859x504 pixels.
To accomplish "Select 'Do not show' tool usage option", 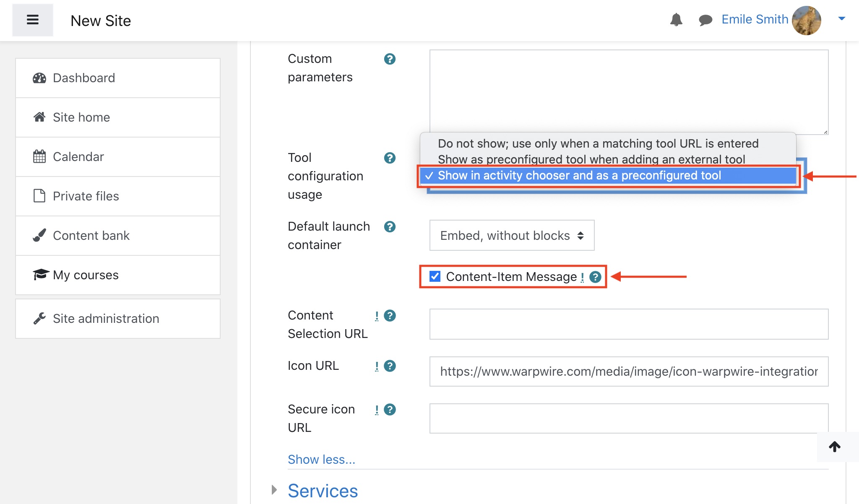I will click(598, 143).
